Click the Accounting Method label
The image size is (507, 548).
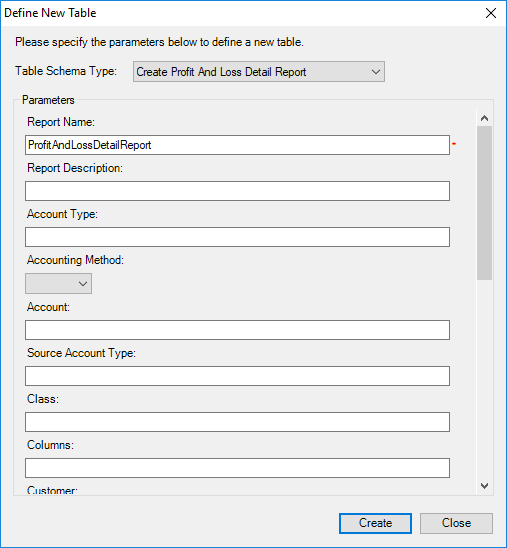[x=75, y=260]
